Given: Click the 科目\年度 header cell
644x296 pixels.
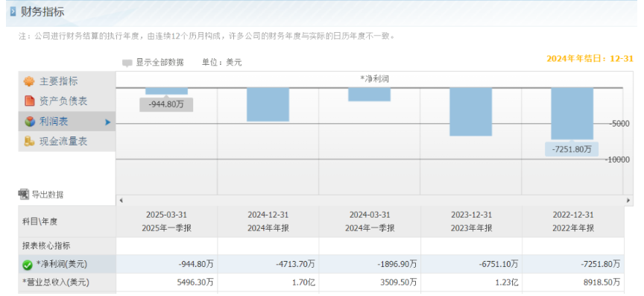Looking at the screenshot, I should tap(67, 221).
